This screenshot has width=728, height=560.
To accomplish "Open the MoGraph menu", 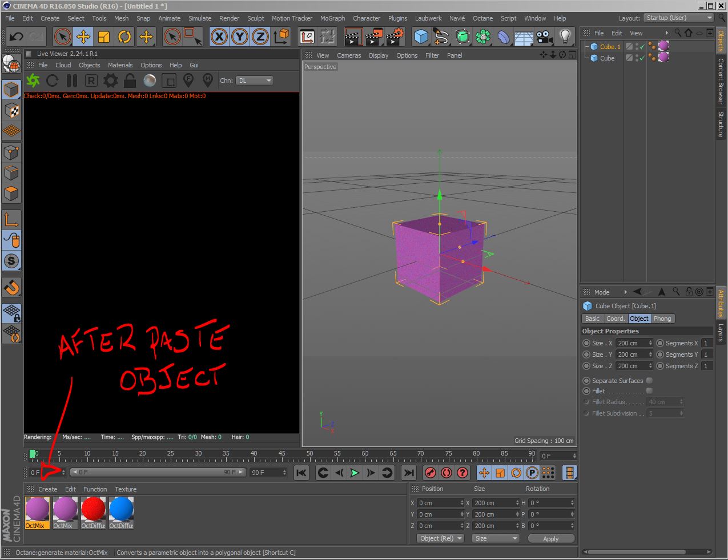I will (332, 18).
